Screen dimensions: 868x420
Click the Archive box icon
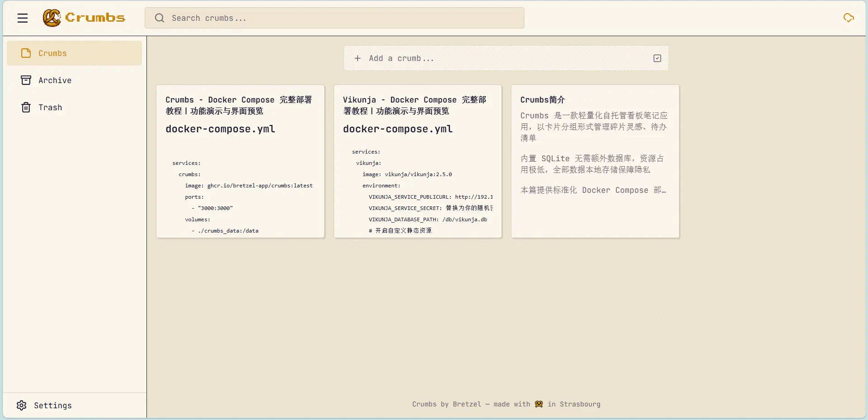click(26, 80)
